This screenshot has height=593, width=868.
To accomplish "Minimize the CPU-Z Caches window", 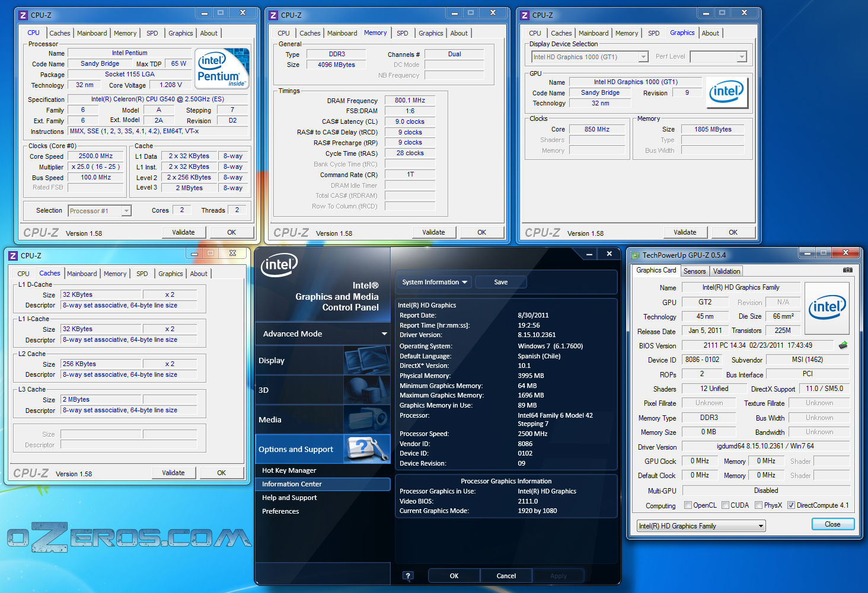I will [194, 253].
